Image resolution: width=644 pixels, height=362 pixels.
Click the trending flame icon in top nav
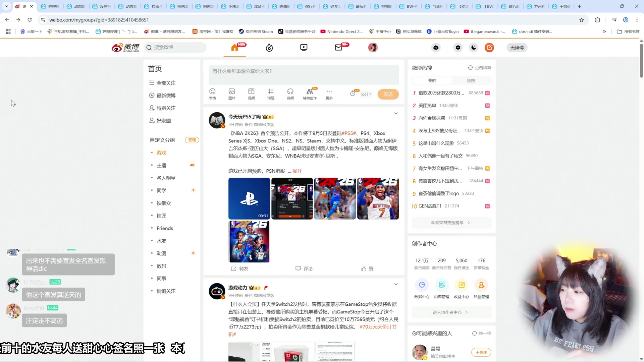269,47
